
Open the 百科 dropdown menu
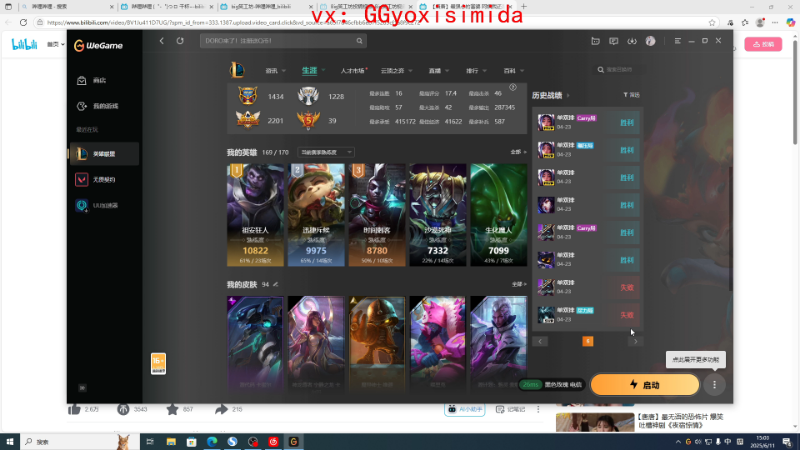[514, 71]
